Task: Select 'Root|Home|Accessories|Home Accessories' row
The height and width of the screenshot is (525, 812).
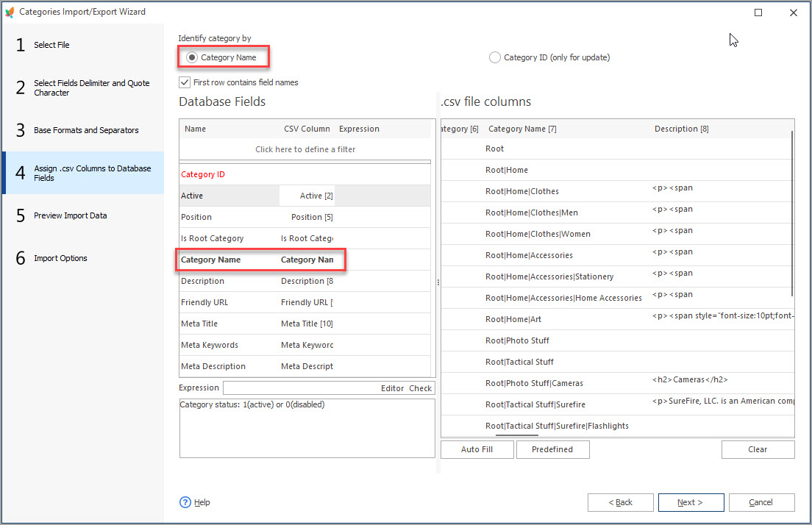Action: [x=616, y=298]
